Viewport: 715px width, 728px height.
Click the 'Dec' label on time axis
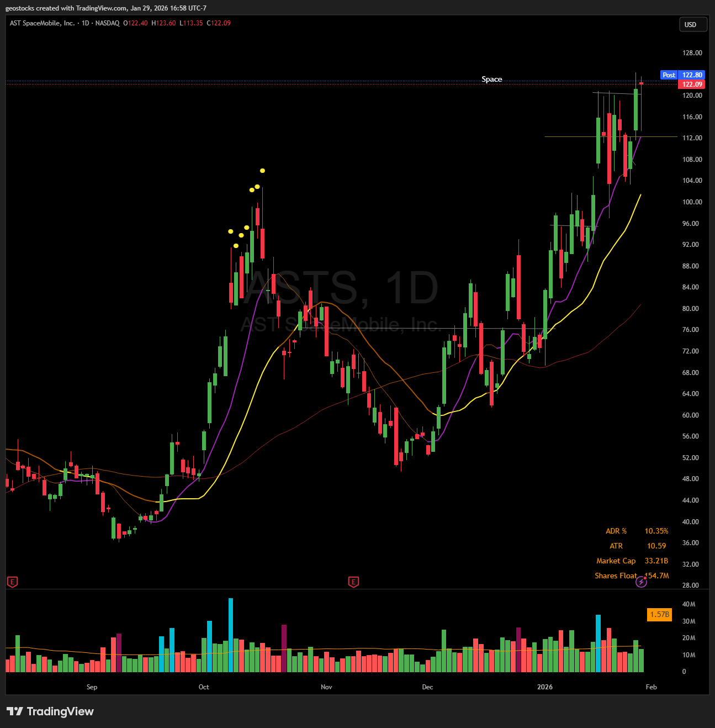click(427, 687)
